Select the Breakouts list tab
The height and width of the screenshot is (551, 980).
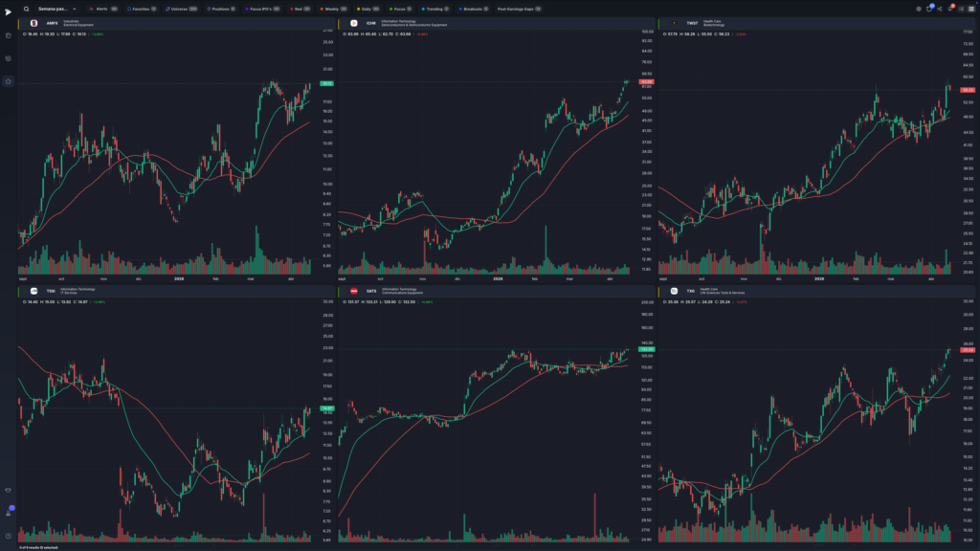pos(473,9)
